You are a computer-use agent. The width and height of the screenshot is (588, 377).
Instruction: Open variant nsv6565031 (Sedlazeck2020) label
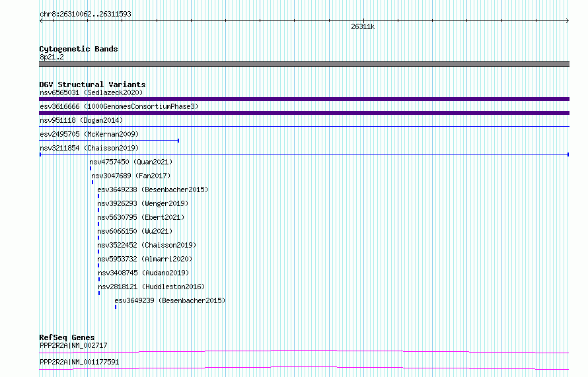[91, 92]
